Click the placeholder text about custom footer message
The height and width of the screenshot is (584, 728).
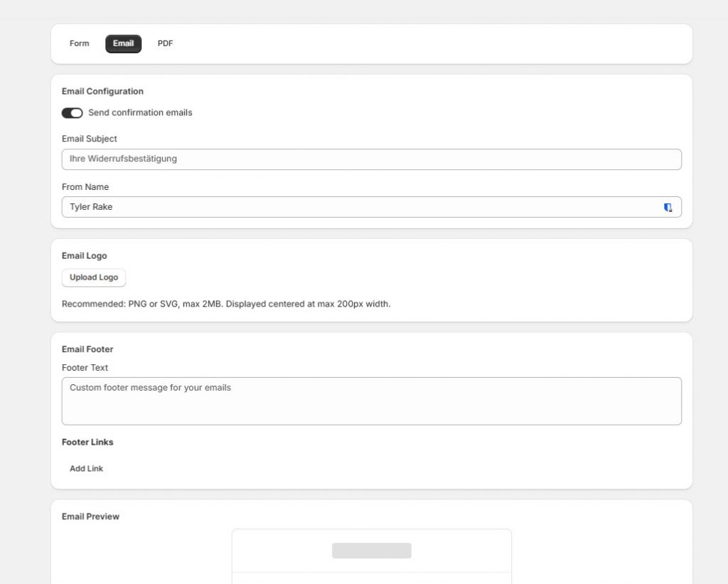click(x=149, y=387)
